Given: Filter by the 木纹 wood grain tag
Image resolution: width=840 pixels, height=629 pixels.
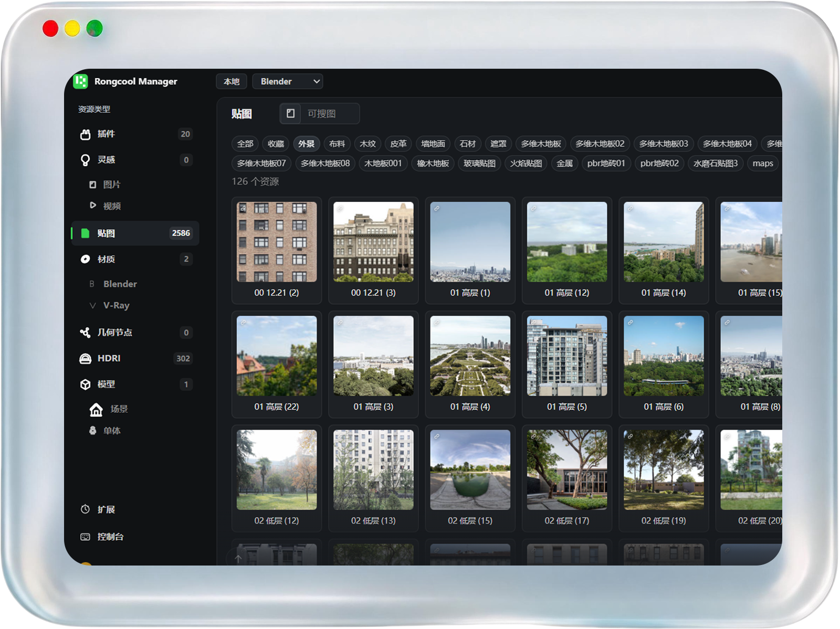Looking at the screenshot, I should point(368,144).
